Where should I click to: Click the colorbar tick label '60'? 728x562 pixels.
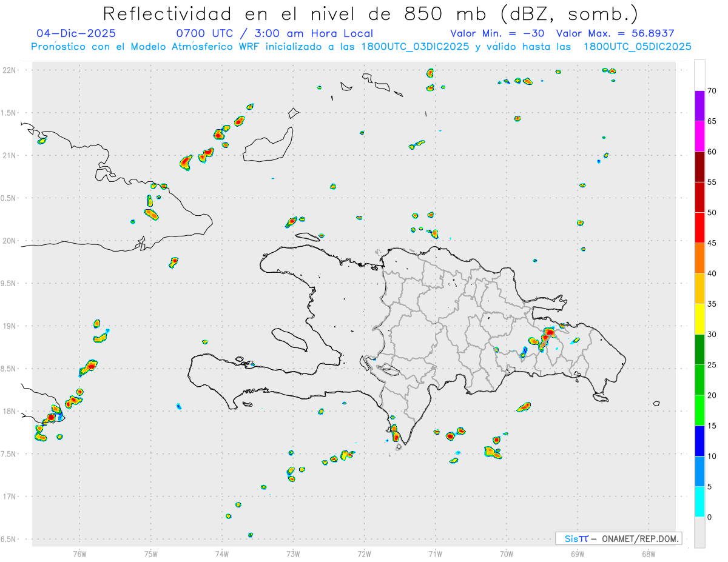pos(712,152)
